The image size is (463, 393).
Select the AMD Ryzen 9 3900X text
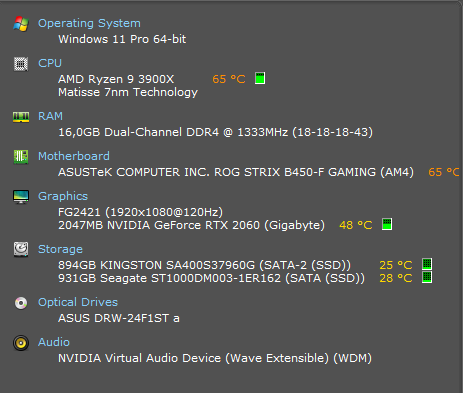116,79
